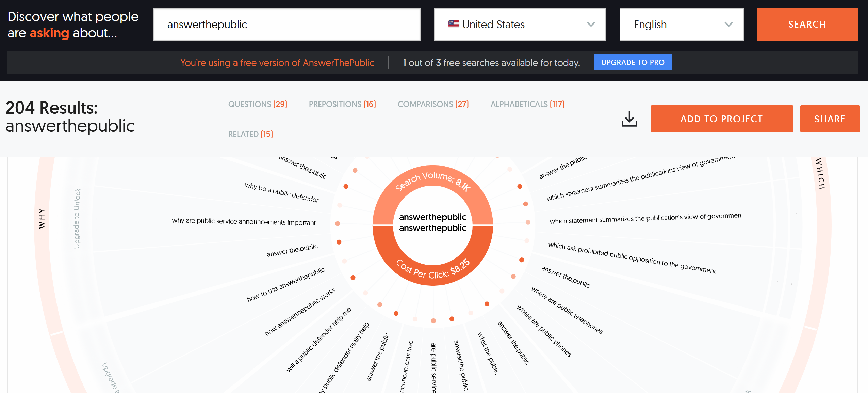Click 'which statement summarizes the publications view' query
868x393 pixels.
(x=640, y=178)
